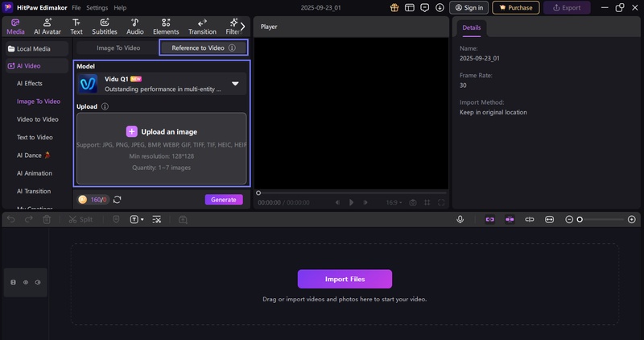
Task: Zoom in timeline with plus icon
Action: point(632,219)
